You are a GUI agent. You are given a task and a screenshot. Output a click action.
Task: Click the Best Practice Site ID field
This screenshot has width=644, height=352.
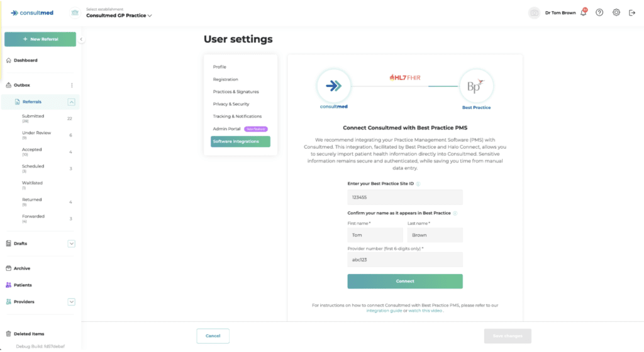click(x=405, y=197)
